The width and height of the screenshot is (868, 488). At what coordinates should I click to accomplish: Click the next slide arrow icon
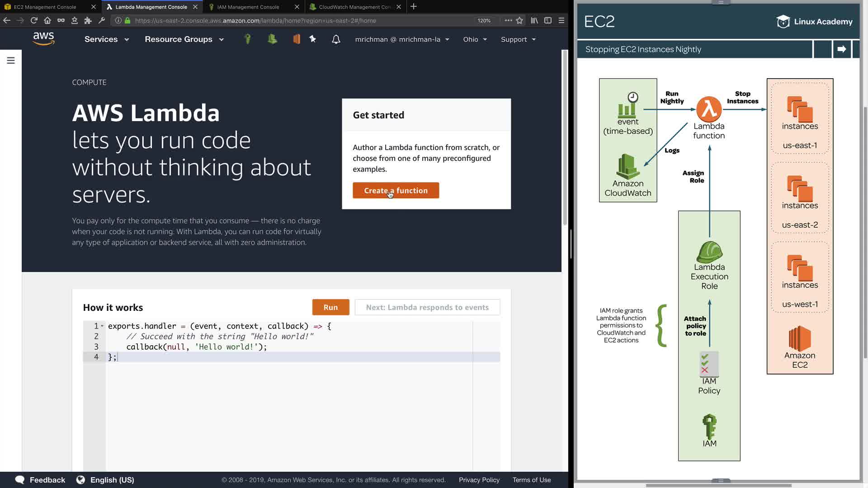841,49
